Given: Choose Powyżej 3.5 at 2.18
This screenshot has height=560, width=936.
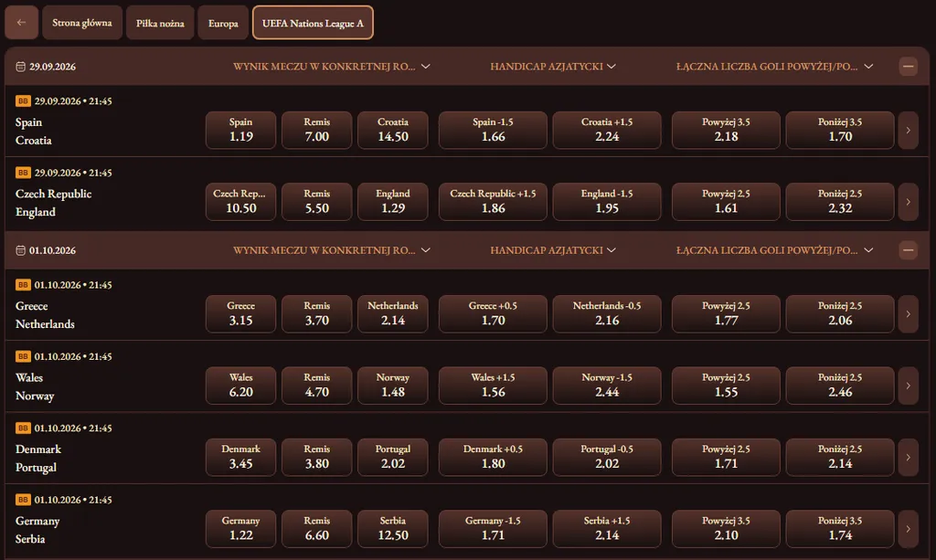Looking at the screenshot, I should click(726, 130).
